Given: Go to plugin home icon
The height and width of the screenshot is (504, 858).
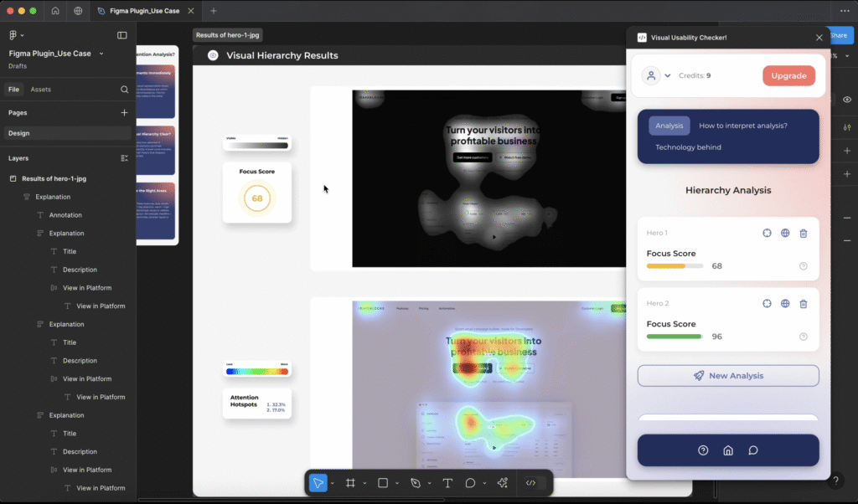Looking at the screenshot, I should (x=728, y=450).
